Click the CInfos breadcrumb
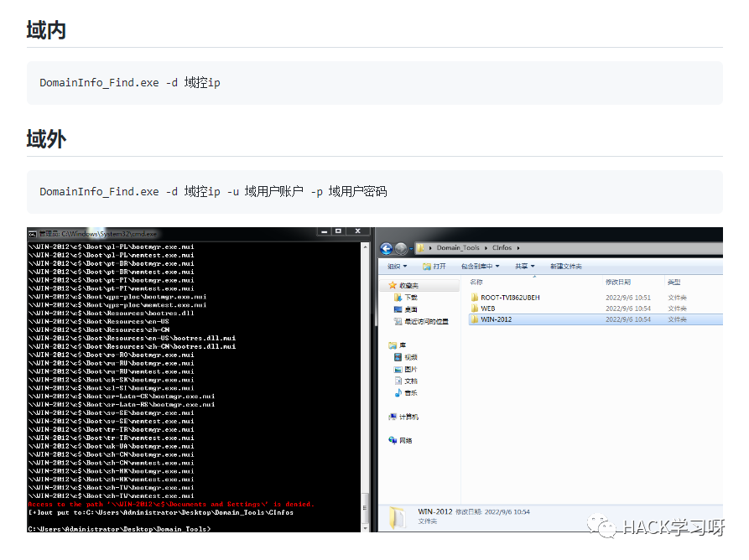Screen dimensions: 749x560 (502, 248)
